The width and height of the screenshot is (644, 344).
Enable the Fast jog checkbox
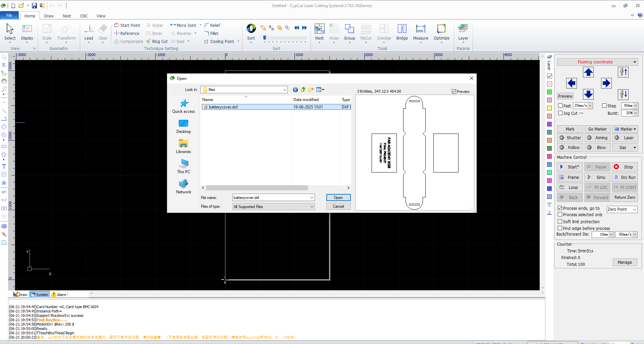pos(560,106)
